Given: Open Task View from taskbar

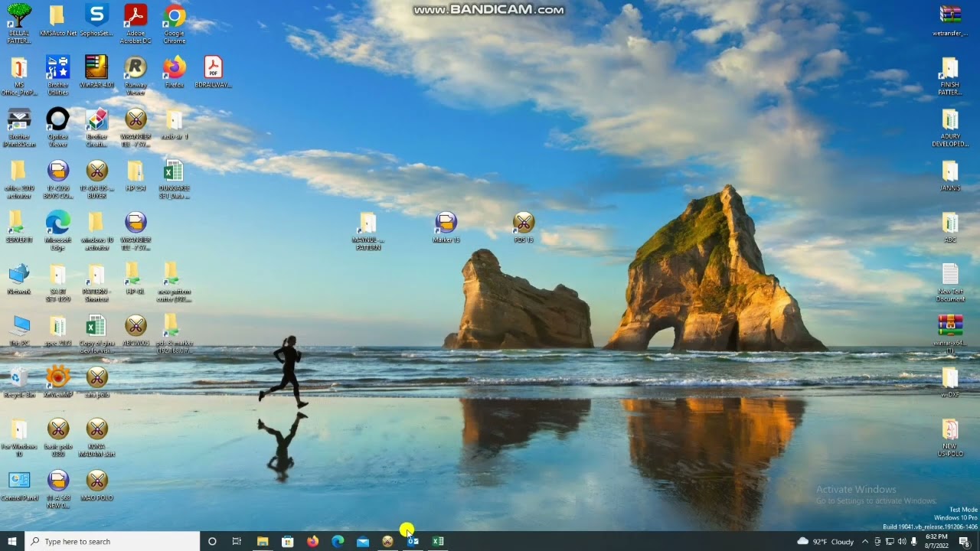Looking at the screenshot, I should click(x=237, y=541).
